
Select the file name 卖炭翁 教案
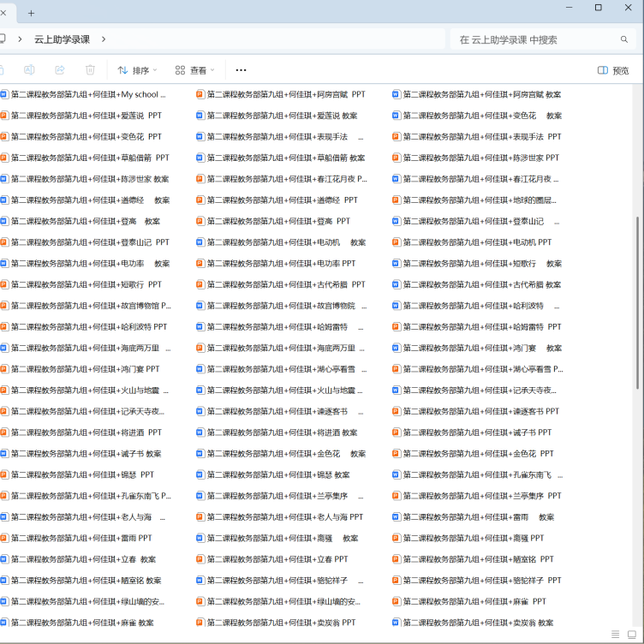[x=478, y=623]
